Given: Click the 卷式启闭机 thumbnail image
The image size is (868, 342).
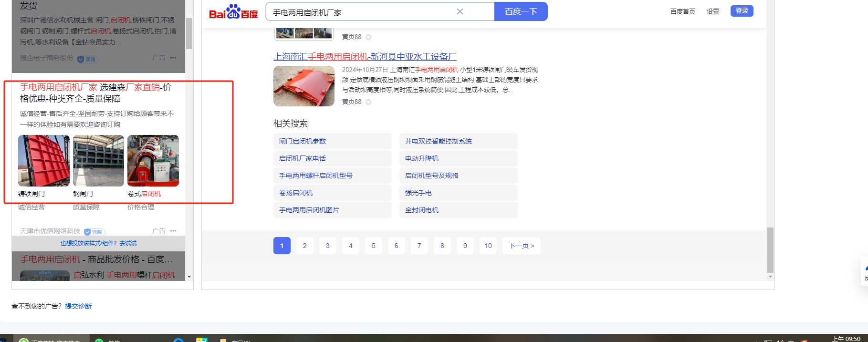Looking at the screenshot, I should point(153,161).
